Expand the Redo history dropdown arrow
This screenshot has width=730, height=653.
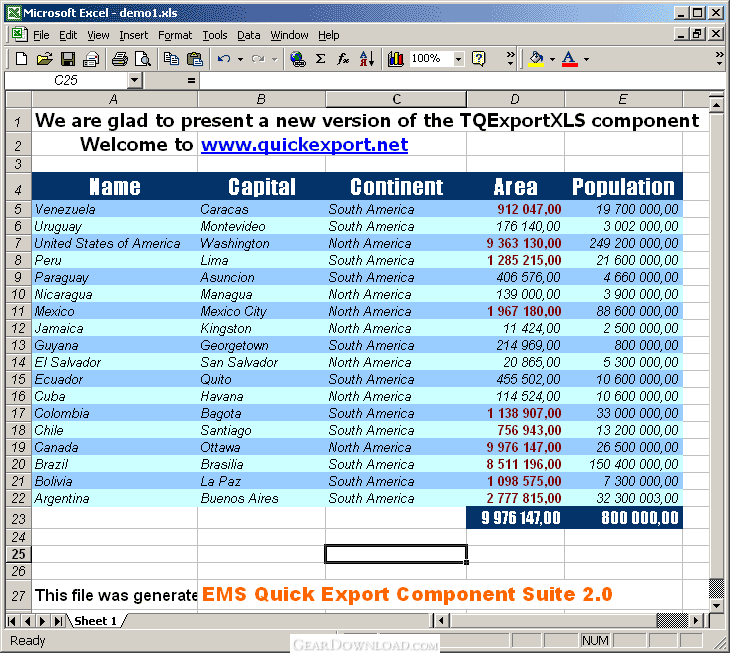tap(275, 59)
